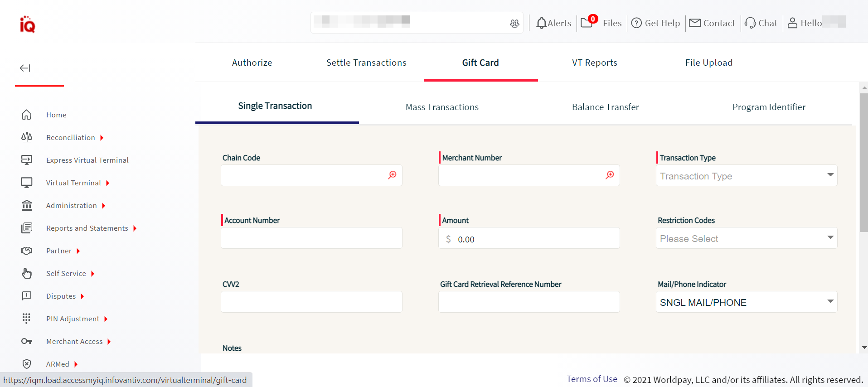The image size is (868, 387).
Task: Click the Contact link in header
Action: click(x=712, y=23)
